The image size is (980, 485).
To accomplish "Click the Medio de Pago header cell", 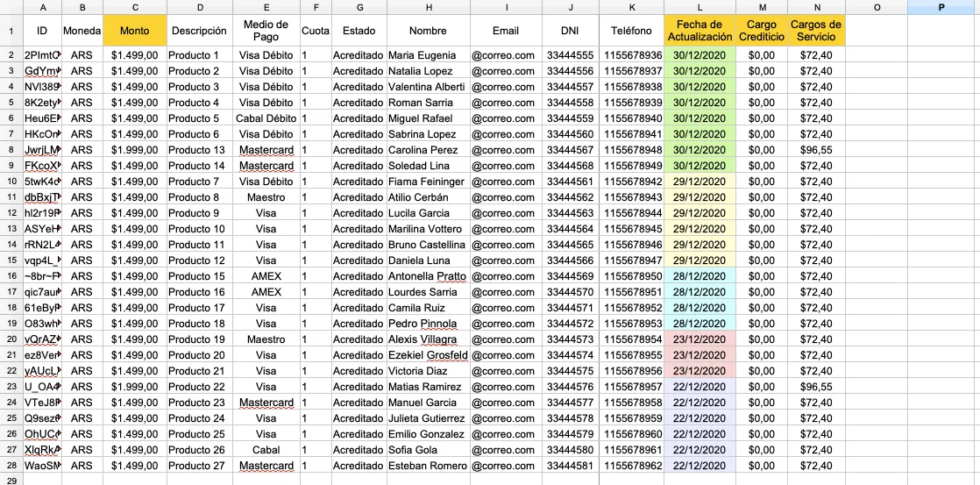I will pos(266,31).
